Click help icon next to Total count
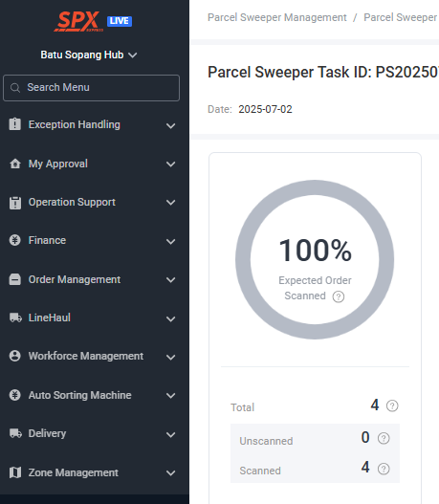Viewport: 439px width, 504px height. (392, 405)
